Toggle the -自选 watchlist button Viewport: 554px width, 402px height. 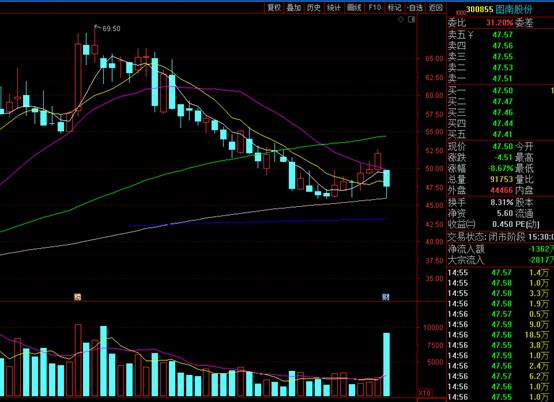[414, 7]
